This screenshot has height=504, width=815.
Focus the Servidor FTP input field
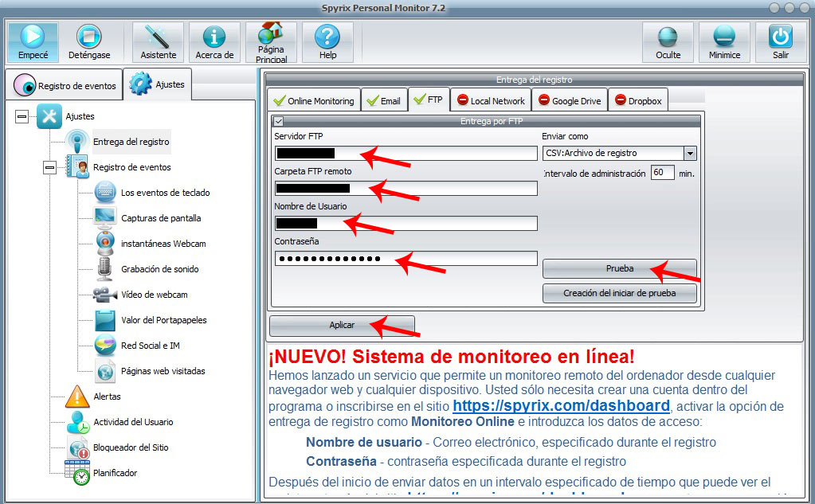406,154
